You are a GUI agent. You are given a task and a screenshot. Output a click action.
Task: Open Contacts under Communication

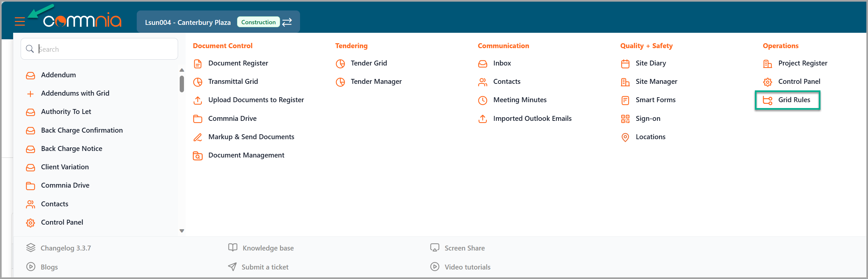[506, 82]
